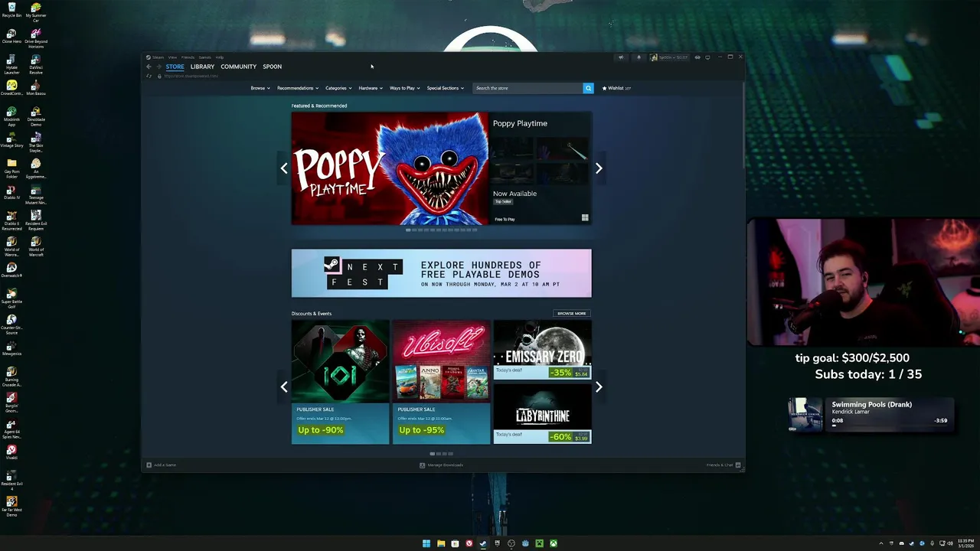Open Far Far West Demo shortcut
Image resolution: width=980 pixels, height=551 pixels.
(x=11, y=506)
